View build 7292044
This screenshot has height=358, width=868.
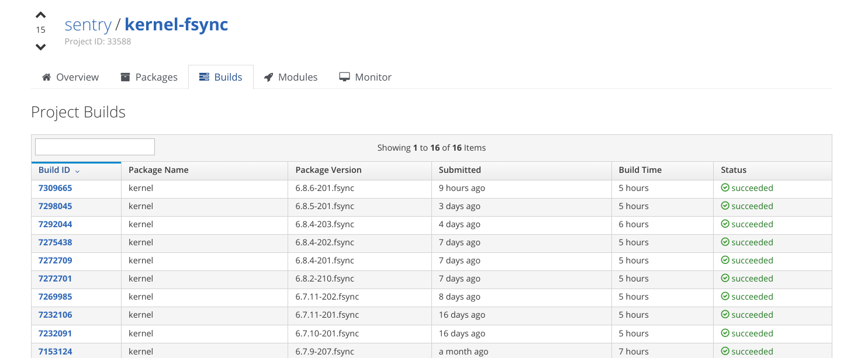point(55,224)
